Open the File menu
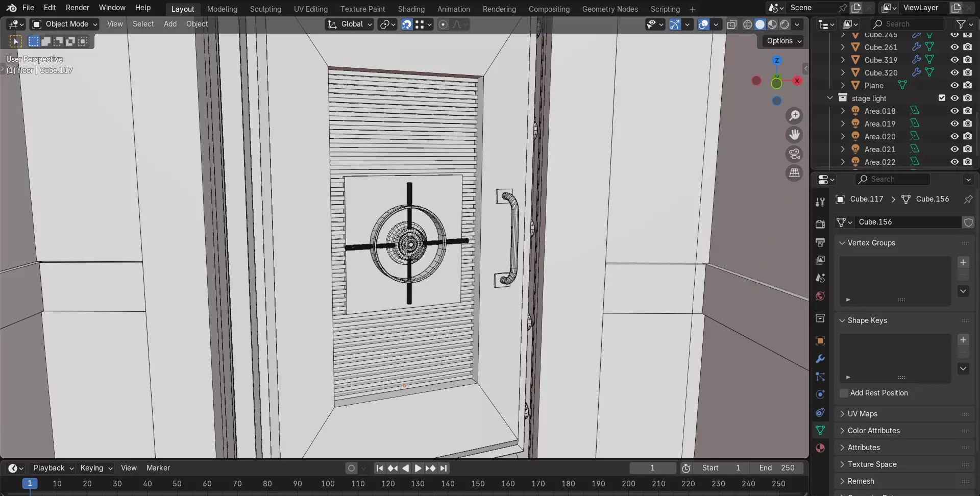The image size is (980, 496). [28, 8]
